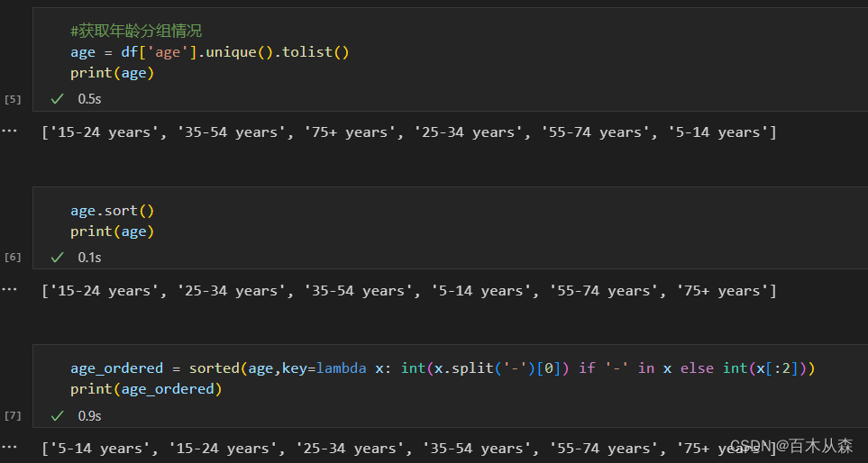Place cursor in the age_ordered sorted lambda line
The image size is (868, 463).
click(x=443, y=368)
